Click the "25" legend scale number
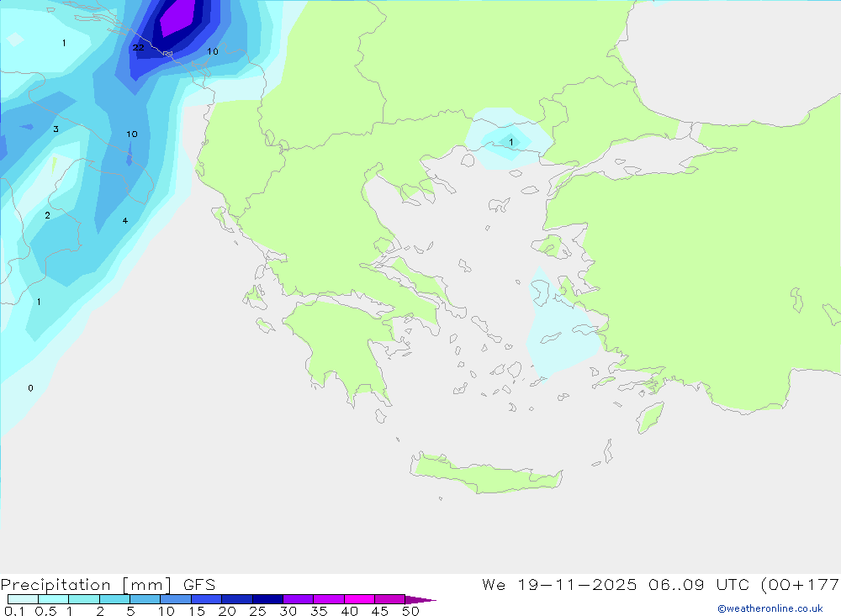The image size is (841, 616). click(257, 611)
